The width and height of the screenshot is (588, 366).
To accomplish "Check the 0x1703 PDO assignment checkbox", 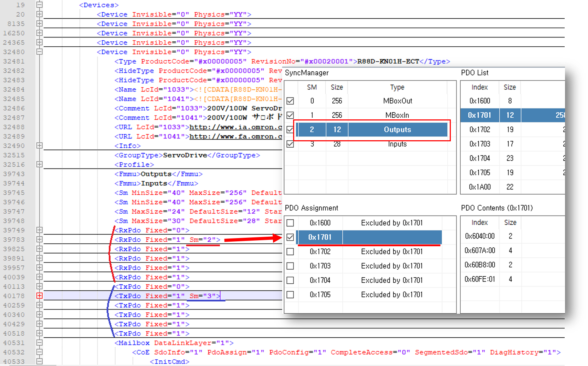I will (x=290, y=266).
